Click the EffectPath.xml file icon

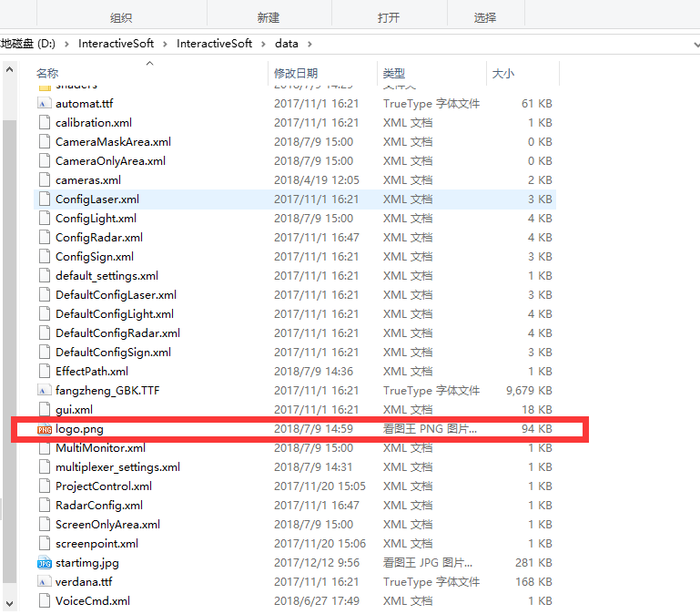click(44, 372)
